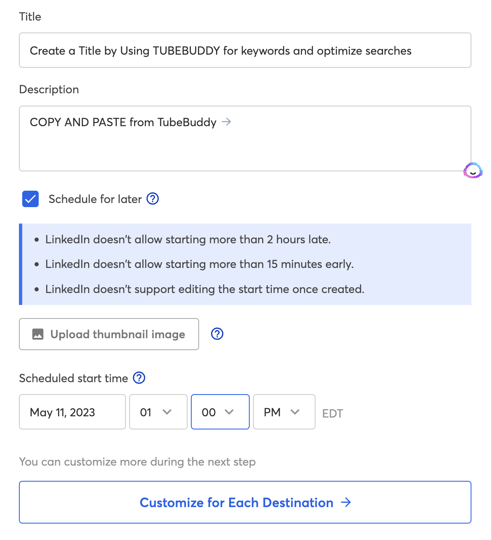492x540 pixels.
Task: Click Customize for Each Destination button
Action: click(x=245, y=502)
